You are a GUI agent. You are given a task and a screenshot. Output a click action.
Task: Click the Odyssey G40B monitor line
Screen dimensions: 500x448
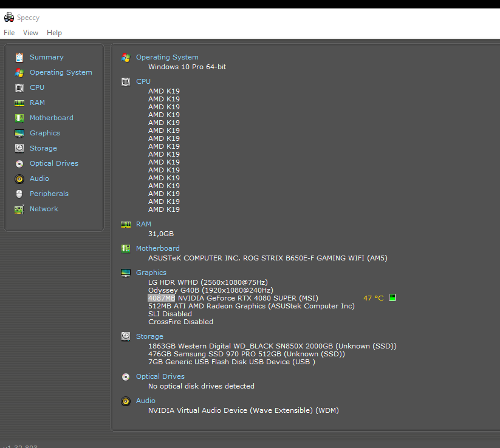(x=211, y=290)
